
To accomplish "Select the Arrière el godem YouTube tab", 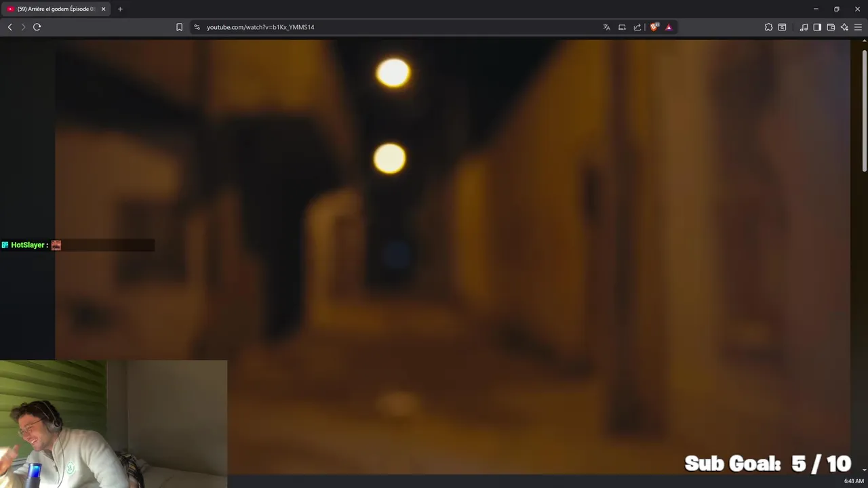I will pyautogui.click(x=56, y=9).
